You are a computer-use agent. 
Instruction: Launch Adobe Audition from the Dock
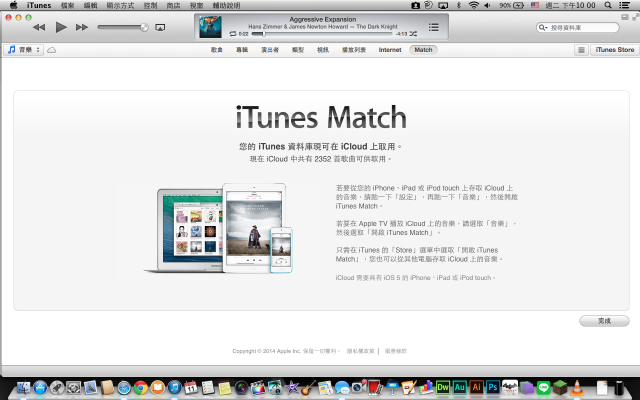tap(460, 387)
